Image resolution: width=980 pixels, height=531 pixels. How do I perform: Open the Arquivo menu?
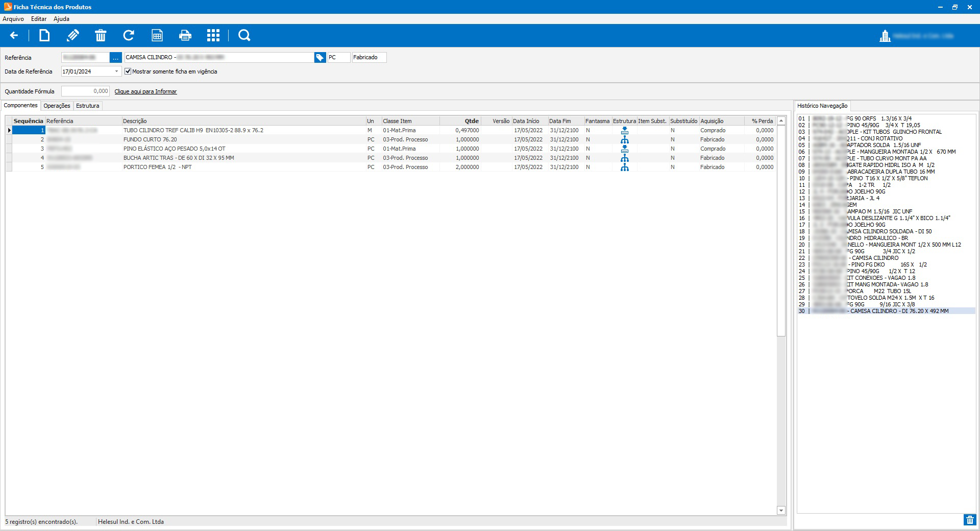13,19
